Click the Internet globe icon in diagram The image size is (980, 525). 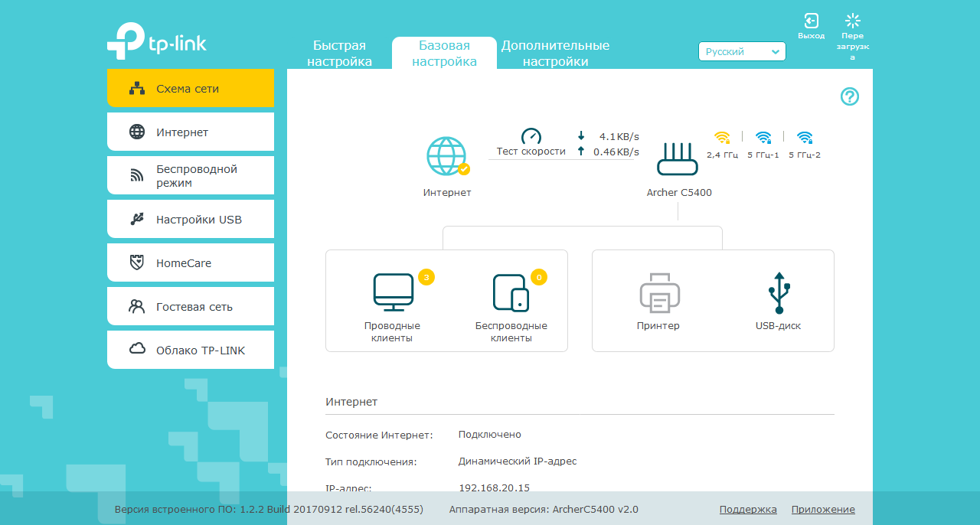[x=447, y=157]
